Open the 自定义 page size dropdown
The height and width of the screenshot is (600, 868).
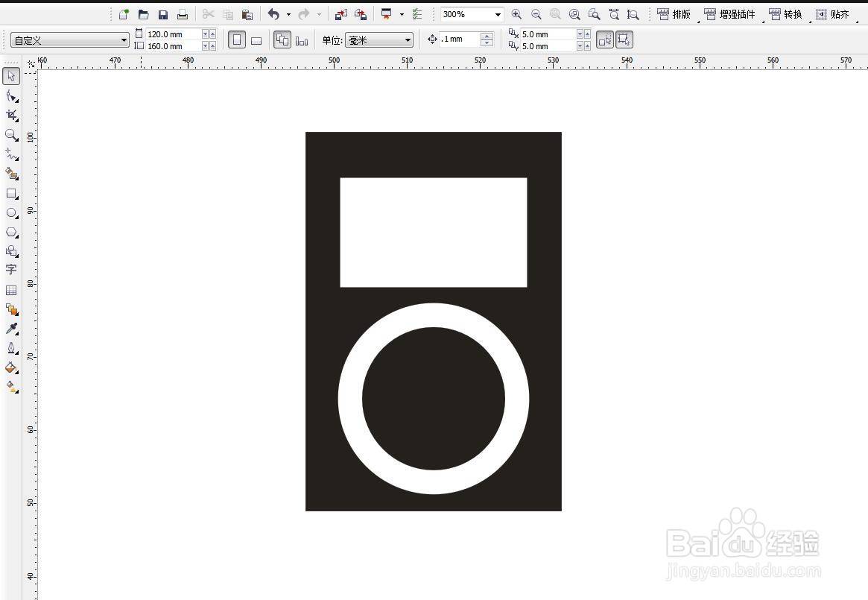point(70,40)
